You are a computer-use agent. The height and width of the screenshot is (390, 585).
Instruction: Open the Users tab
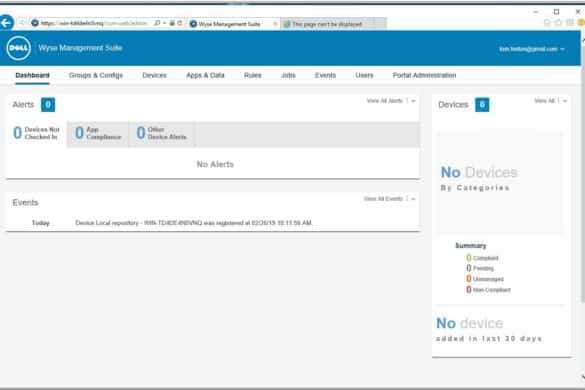tap(364, 75)
